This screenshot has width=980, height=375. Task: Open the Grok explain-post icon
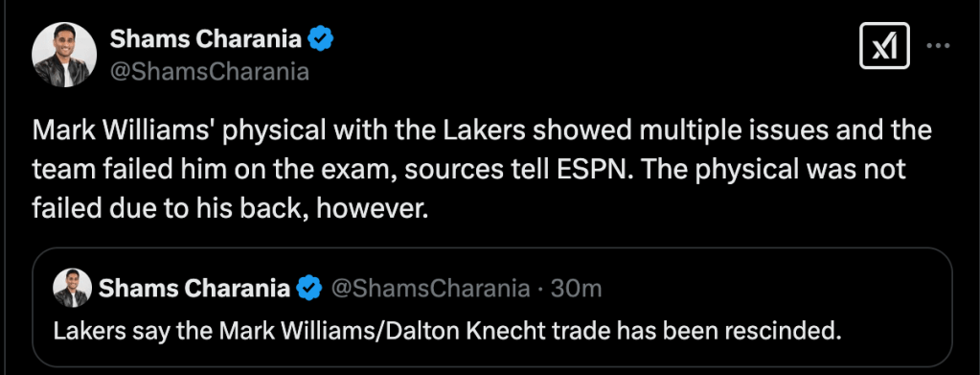pos(884,46)
